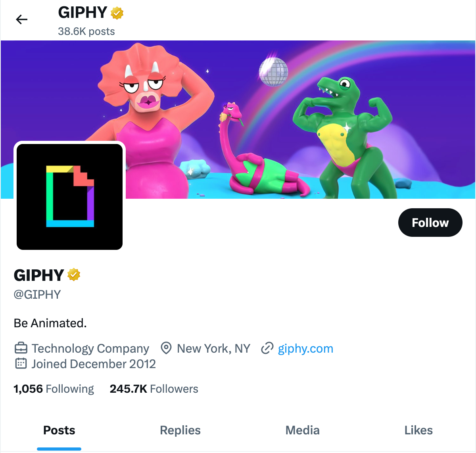The image size is (476, 453).
Task: Select the Posts tab
Action: pos(59,430)
